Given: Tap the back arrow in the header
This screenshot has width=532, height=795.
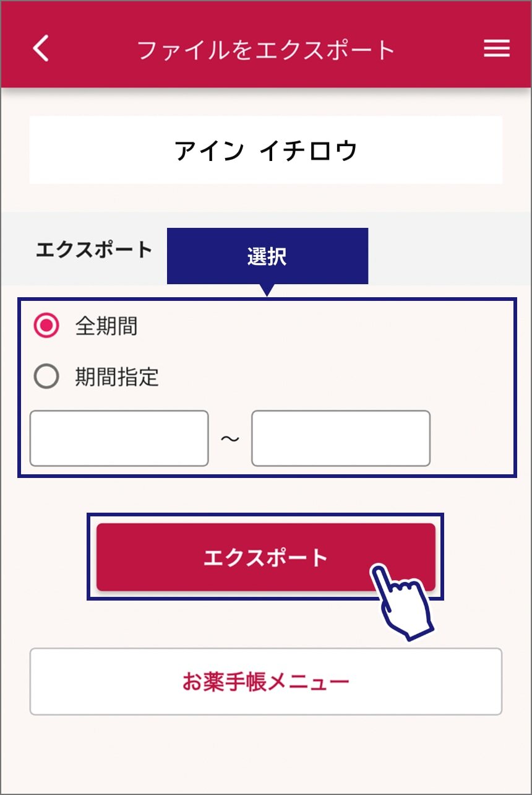Looking at the screenshot, I should (41, 48).
